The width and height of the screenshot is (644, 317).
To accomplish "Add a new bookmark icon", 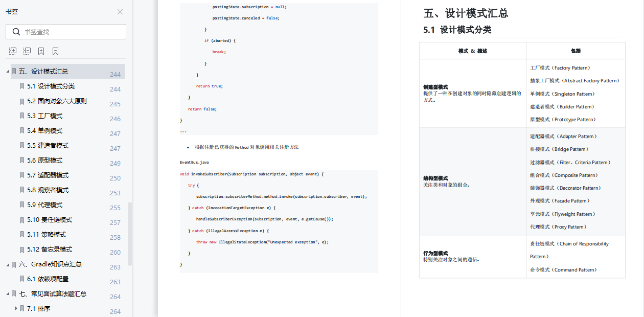I will [x=41, y=51].
